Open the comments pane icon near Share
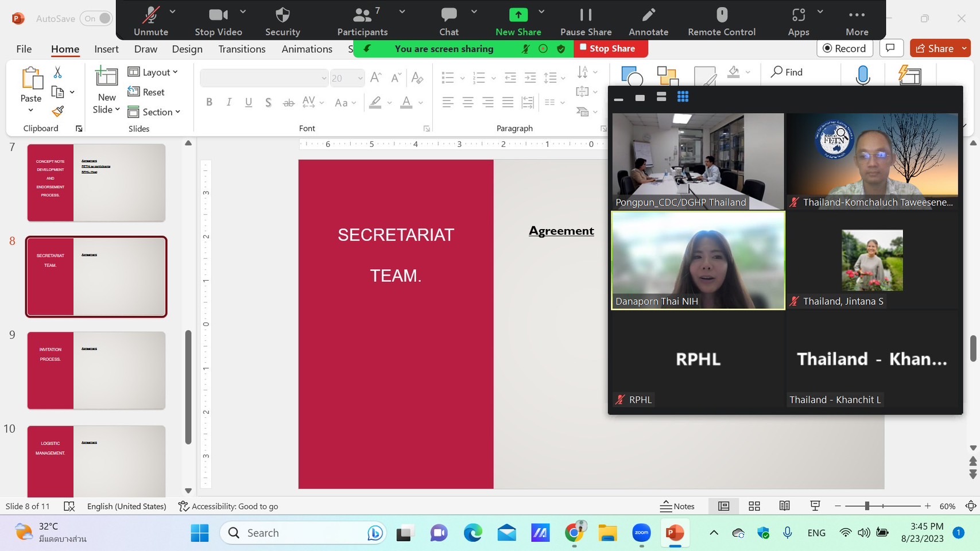The image size is (980, 551). (890, 48)
